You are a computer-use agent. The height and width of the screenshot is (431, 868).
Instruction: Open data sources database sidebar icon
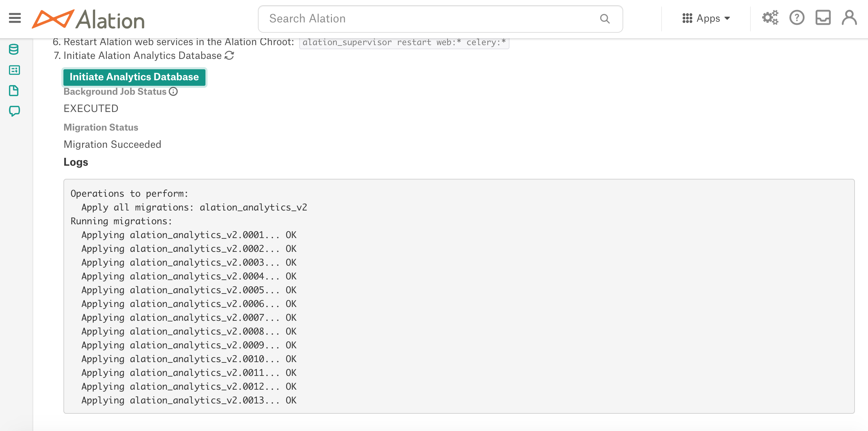(14, 49)
